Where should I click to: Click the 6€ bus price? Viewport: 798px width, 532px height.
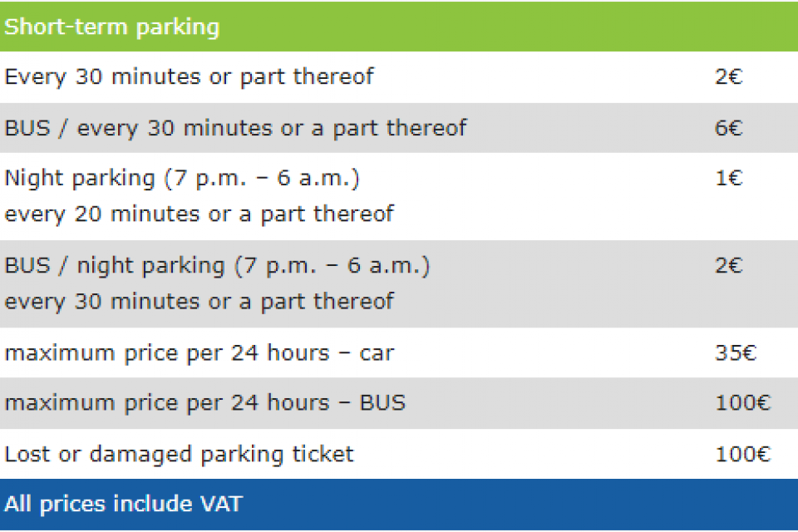point(728,128)
